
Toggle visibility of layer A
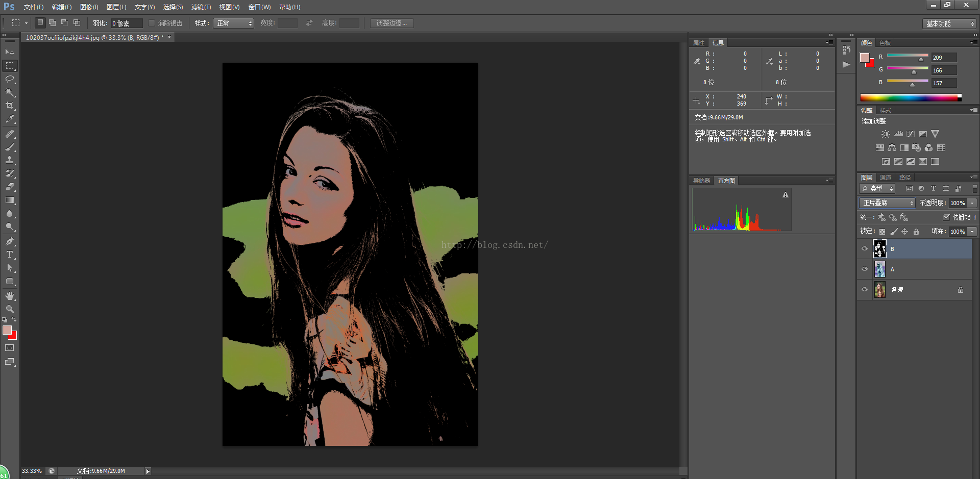(x=865, y=269)
